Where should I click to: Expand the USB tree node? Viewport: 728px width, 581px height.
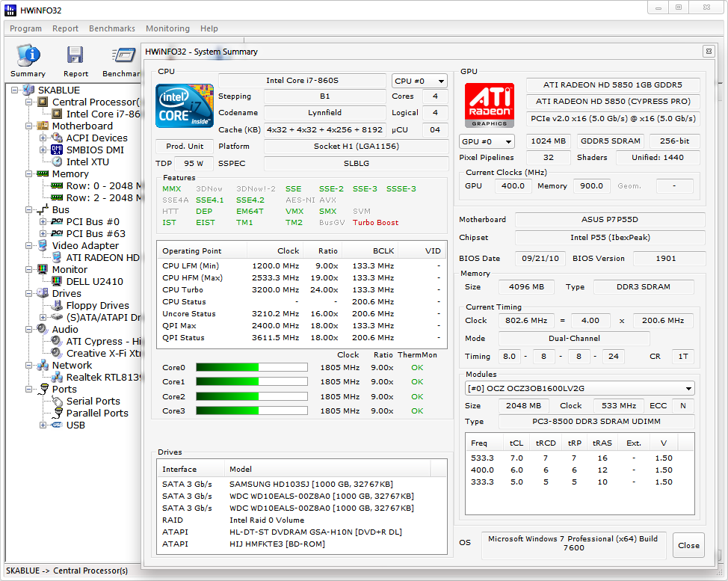(43, 425)
